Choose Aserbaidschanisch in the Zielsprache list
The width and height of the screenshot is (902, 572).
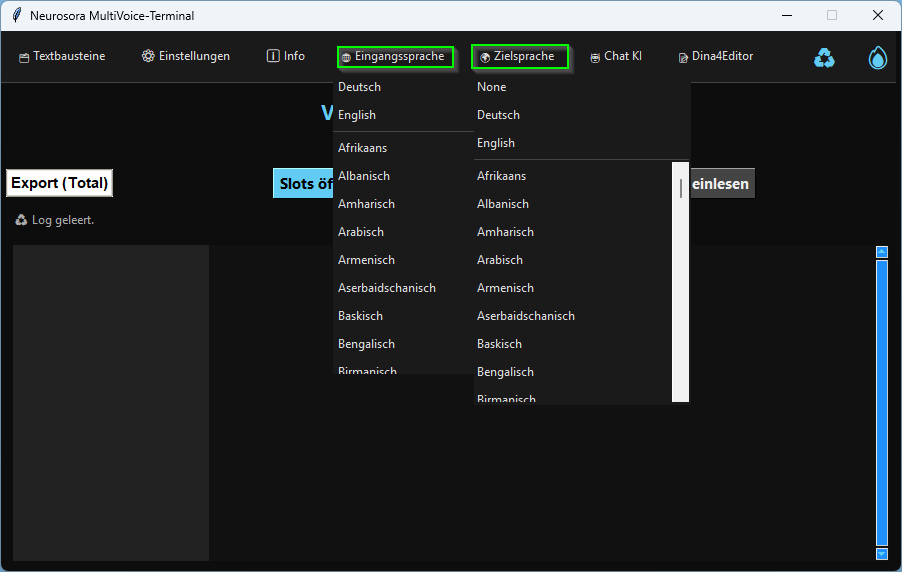click(526, 316)
